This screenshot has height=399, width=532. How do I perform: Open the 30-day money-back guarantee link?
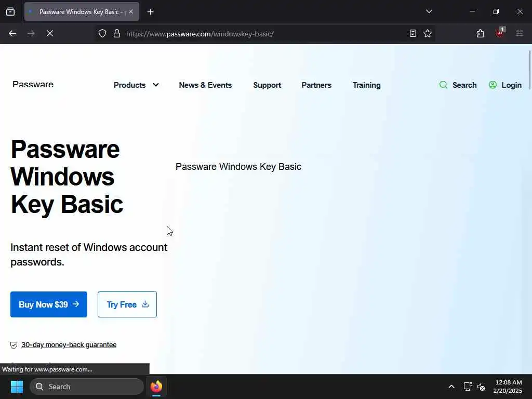[x=69, y=345]
